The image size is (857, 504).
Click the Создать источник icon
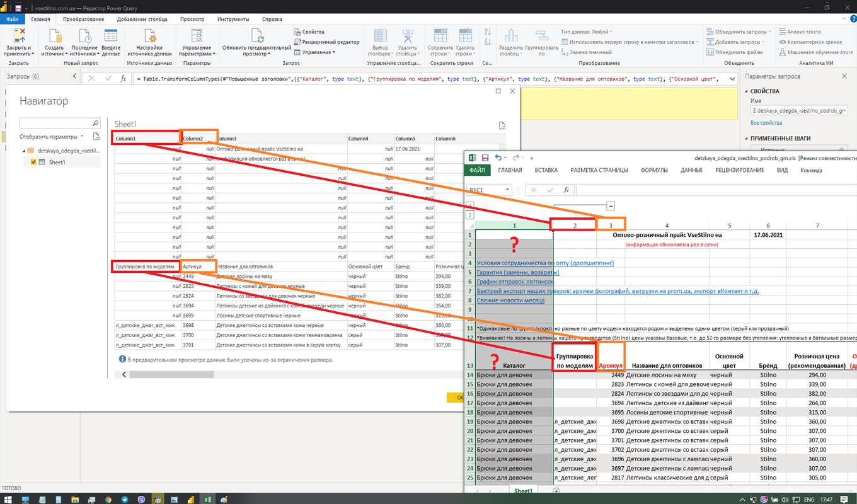coord(55,36)
